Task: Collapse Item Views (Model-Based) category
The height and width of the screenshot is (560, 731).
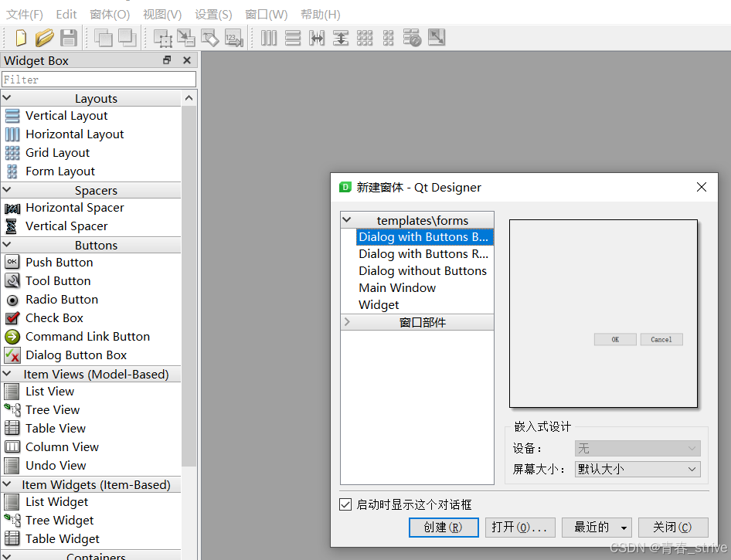Action: pyautogui.click(x=7, y=374)
